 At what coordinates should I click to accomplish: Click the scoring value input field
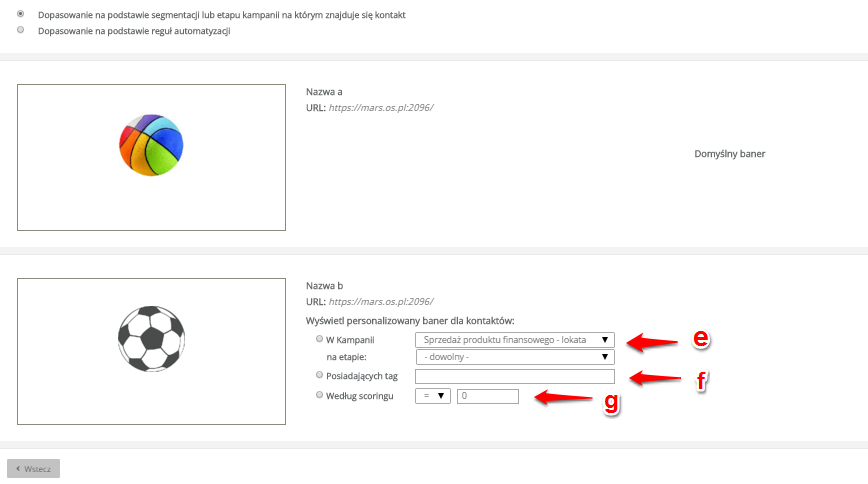(x=488, y=396)
